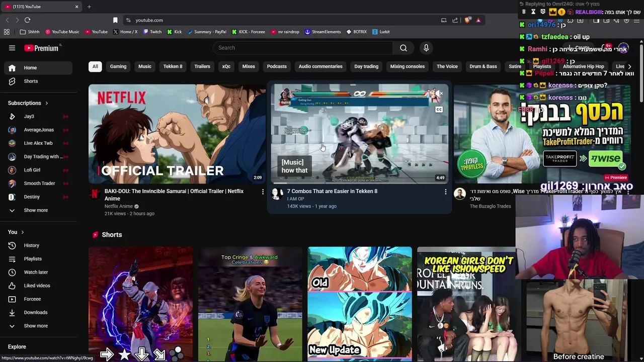
Task: Open the Netflix Anime channel avatar
Action: click(95, 195)
